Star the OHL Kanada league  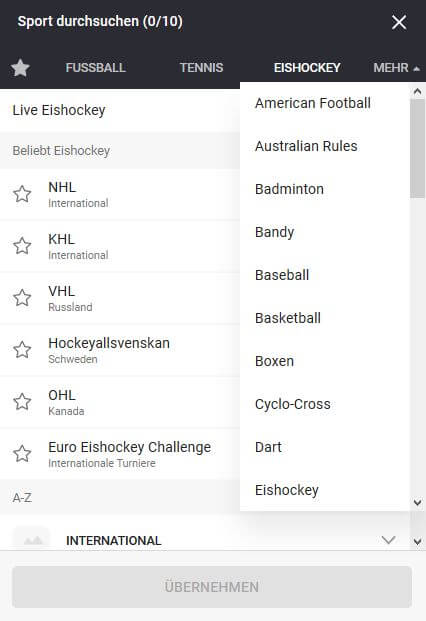(x=22, y=402)
